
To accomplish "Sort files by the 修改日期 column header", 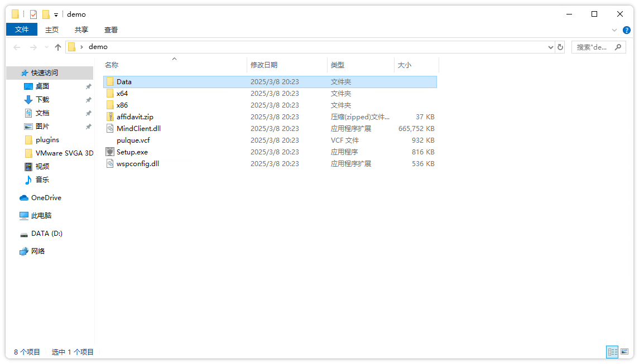I will click(x=264, y=65).
